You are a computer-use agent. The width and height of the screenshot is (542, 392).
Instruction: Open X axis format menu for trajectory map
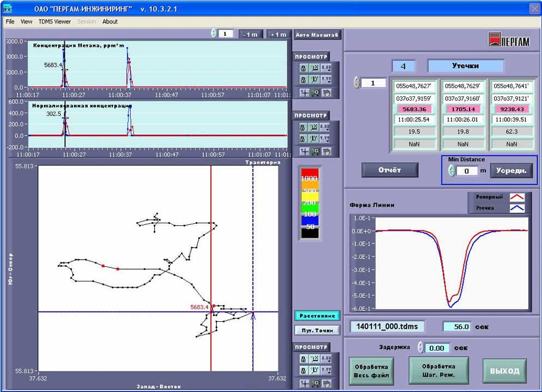326,359
